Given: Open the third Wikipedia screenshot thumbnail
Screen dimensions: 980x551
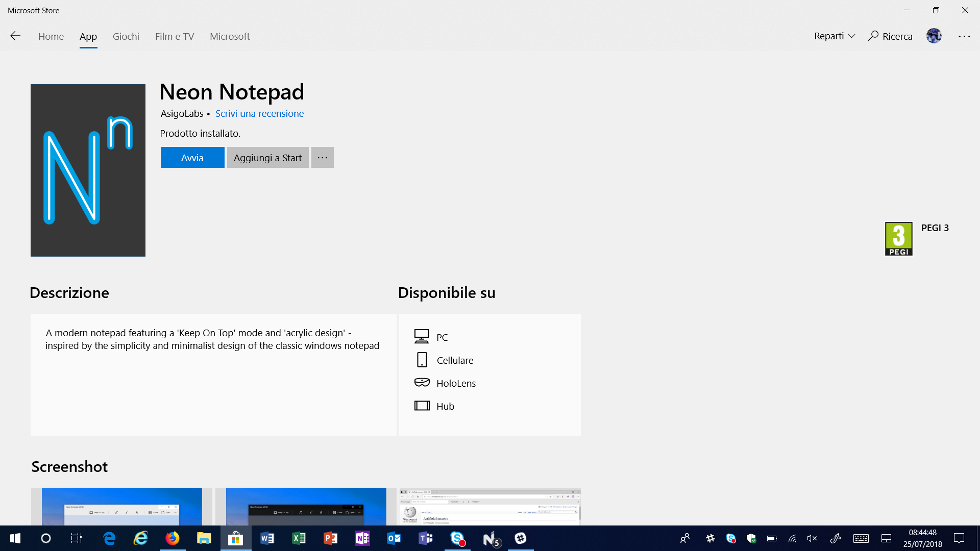Looking at the screenshot, I should (x=490, y=507).
